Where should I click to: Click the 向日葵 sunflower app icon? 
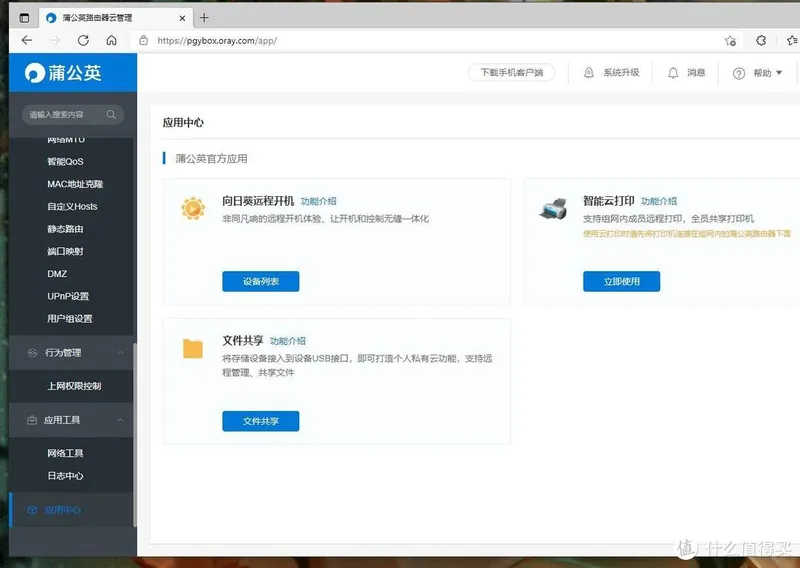193,208
